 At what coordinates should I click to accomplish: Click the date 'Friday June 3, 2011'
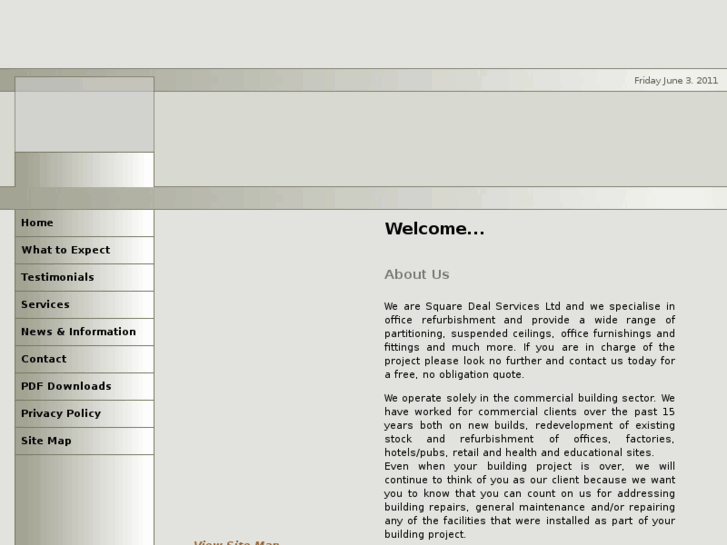(x=676, y=81)
